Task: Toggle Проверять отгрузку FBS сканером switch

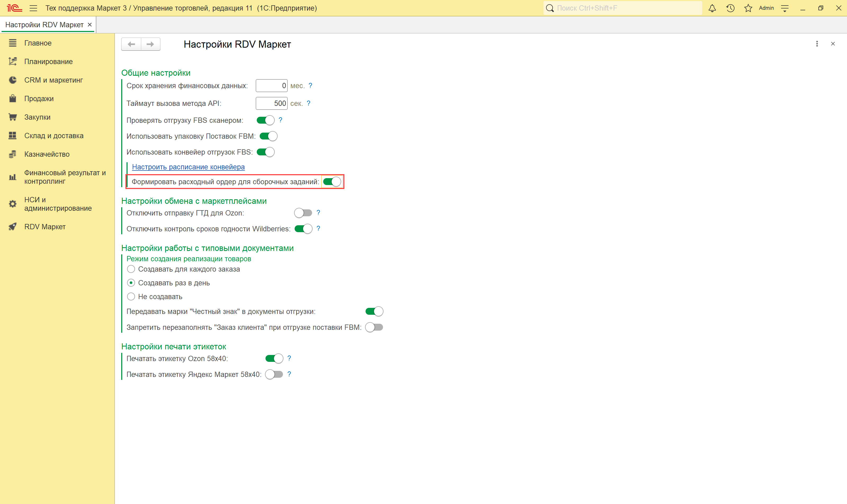Action: [265, 120]
